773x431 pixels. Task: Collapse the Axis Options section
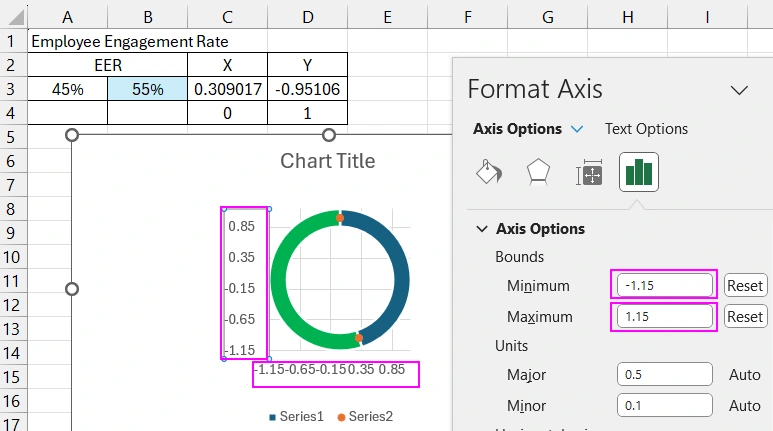click(x=483, y=229)
